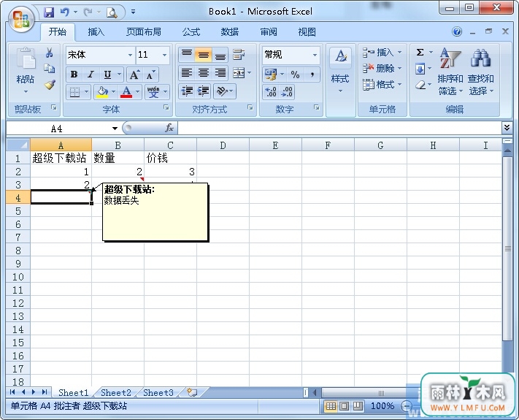The height and width of the screenshot is (420, 519).
Task: Click the Paste clipboard icon
Action: coord(26,59)
